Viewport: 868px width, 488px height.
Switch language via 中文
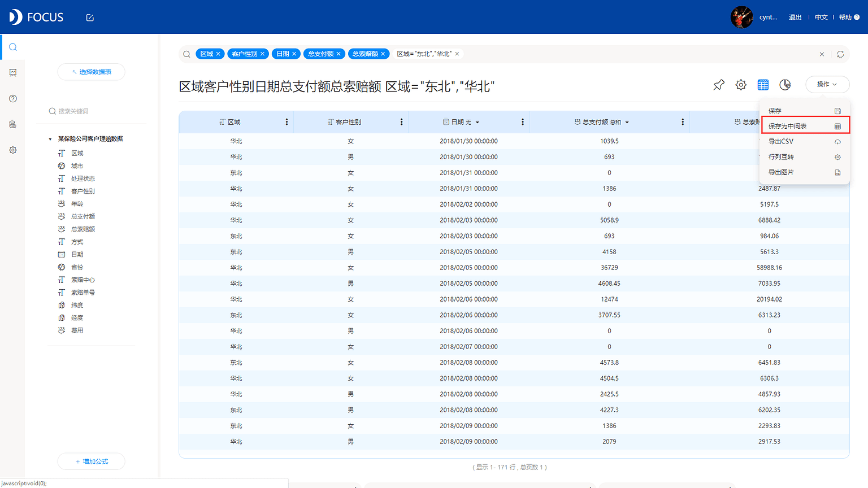coord(821,18)
